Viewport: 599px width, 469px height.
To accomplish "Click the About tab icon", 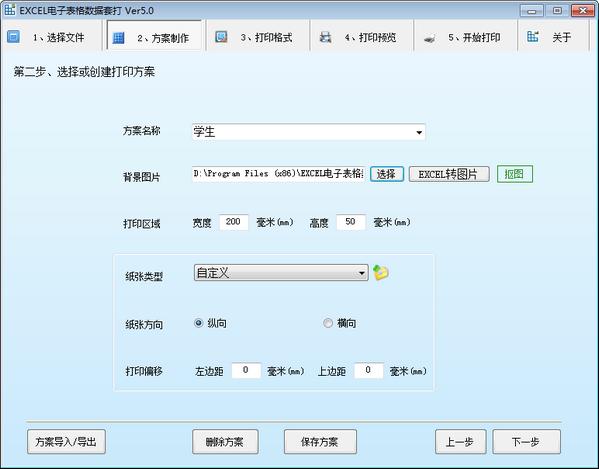I will (533, 37).
